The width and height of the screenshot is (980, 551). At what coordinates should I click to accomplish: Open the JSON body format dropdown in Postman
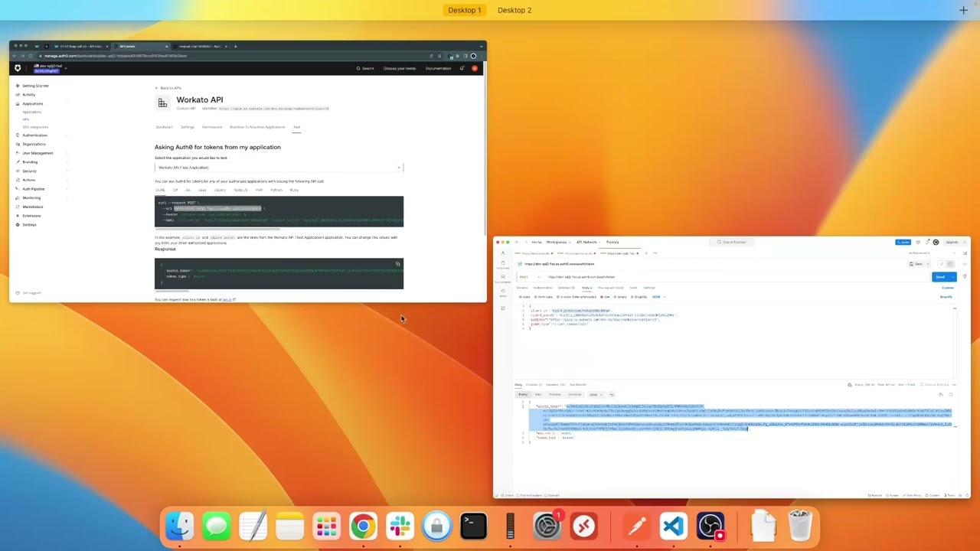[x=661, y=297]
